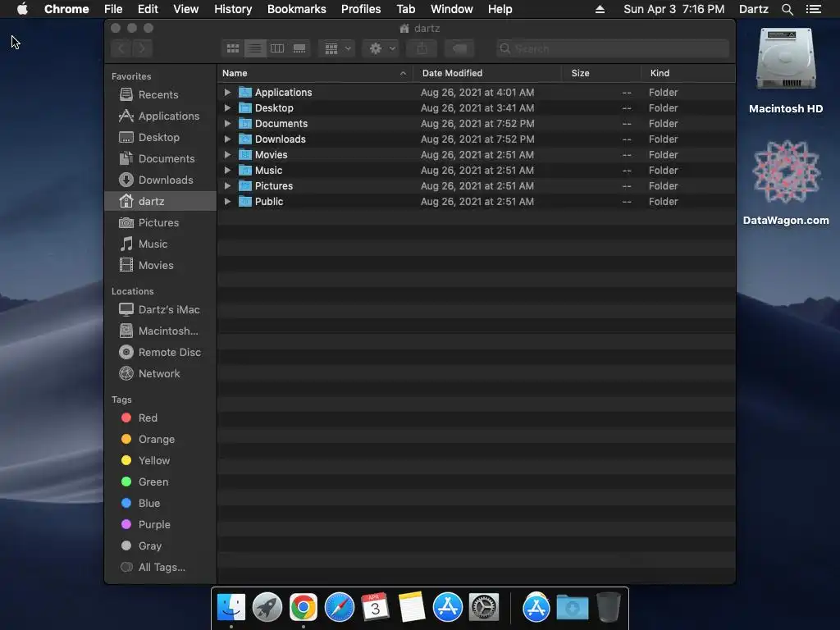Select Remote Disc under Locations

point(160,353)
